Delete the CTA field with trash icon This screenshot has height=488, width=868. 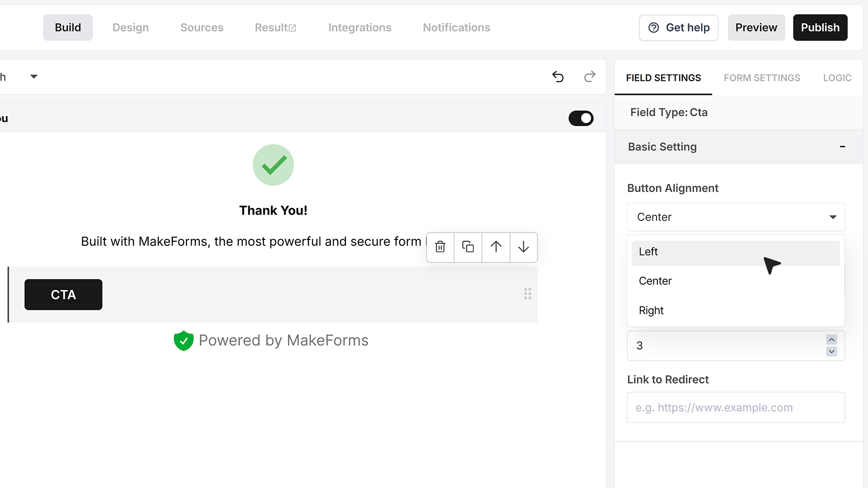tap(440, 247)
